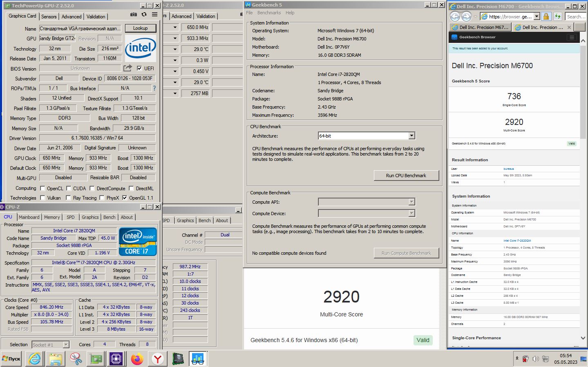588x367 pixels.
Task: Click the IE forward arrow button
Action: point(466,16)
